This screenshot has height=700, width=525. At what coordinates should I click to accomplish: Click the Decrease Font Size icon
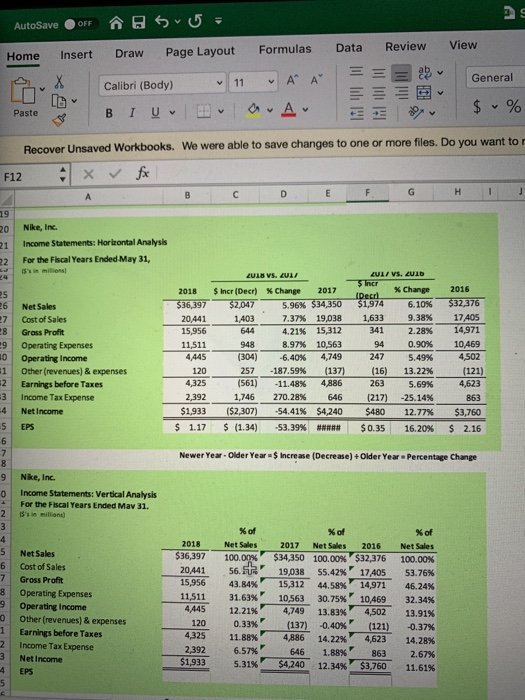(x=316, y=80)
